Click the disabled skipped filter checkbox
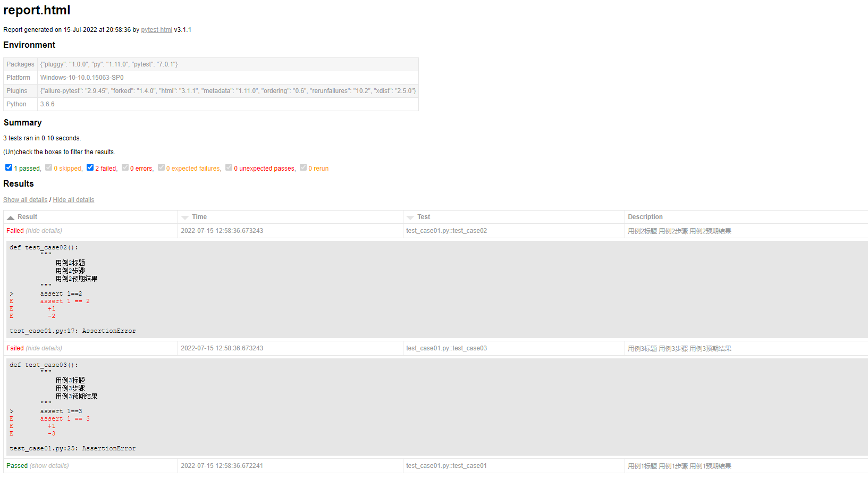The width and height of the screenshot is (868, 478). point(48,167)
